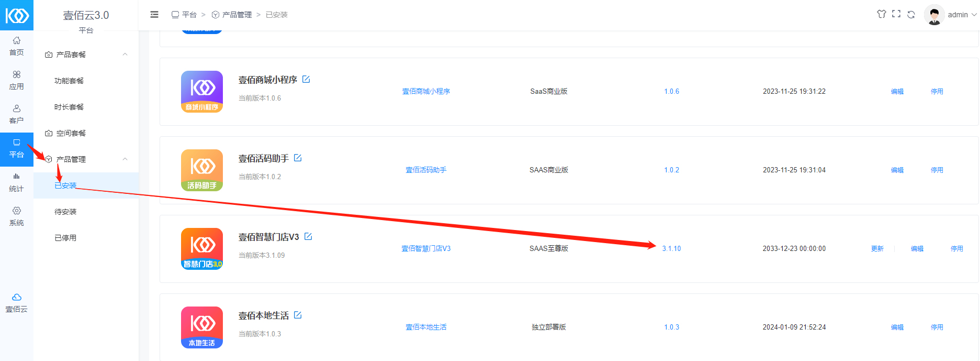Open the 壹佰本地生活 product link
The height and width of the screenshot is (361, 980).
(426, 327)
